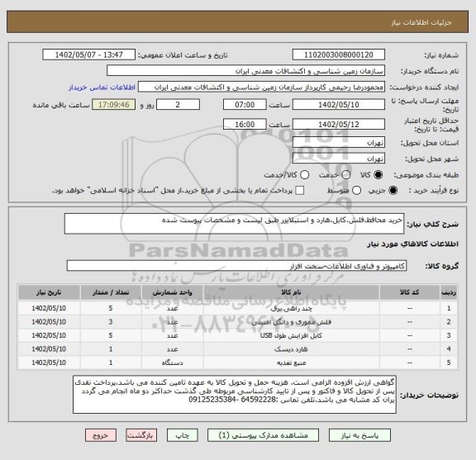476x460 pixels.
Task: Click the validity time 16:00 field
Action: tap(245, 125)
